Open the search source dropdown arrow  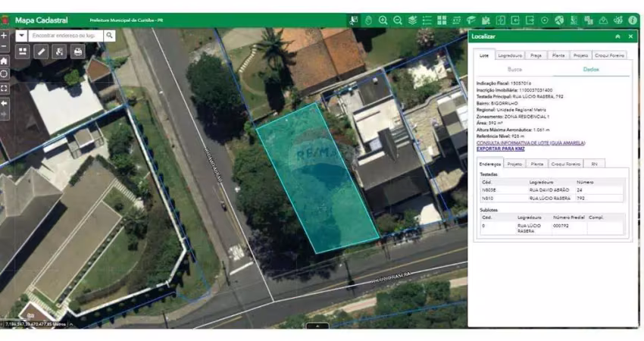click(x=21, y=35)
